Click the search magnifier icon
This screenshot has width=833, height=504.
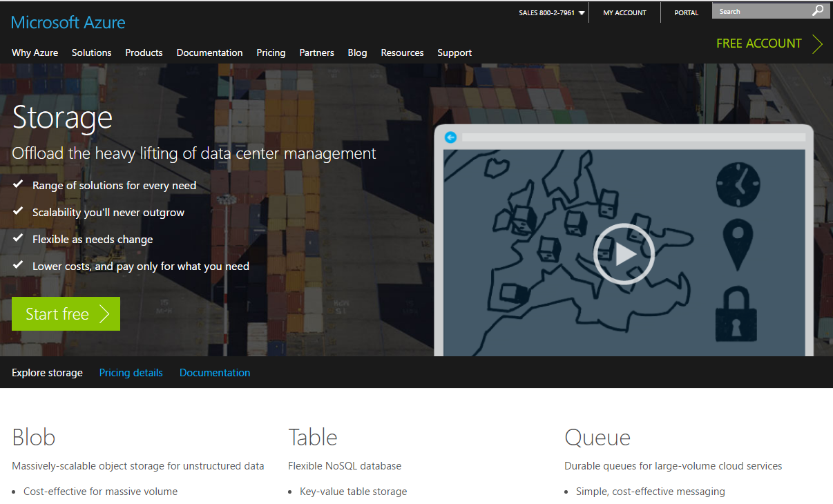818,11
